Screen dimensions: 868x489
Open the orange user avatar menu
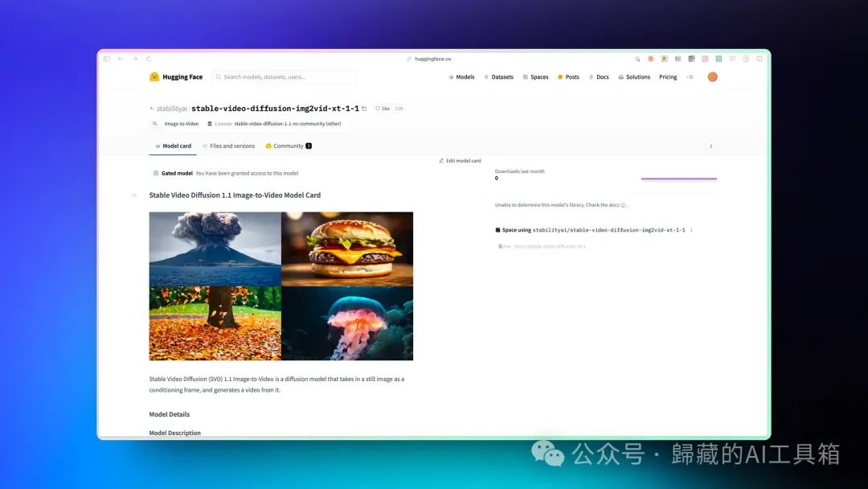click(712, 77)
